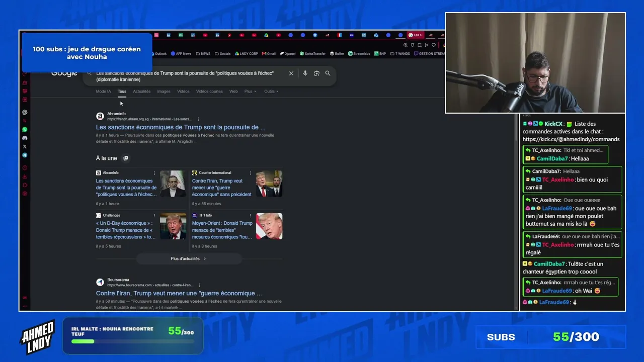Open options menu for the Boursorama result
The width and height of the screenshot is (644, 362).
coord(200,285)
